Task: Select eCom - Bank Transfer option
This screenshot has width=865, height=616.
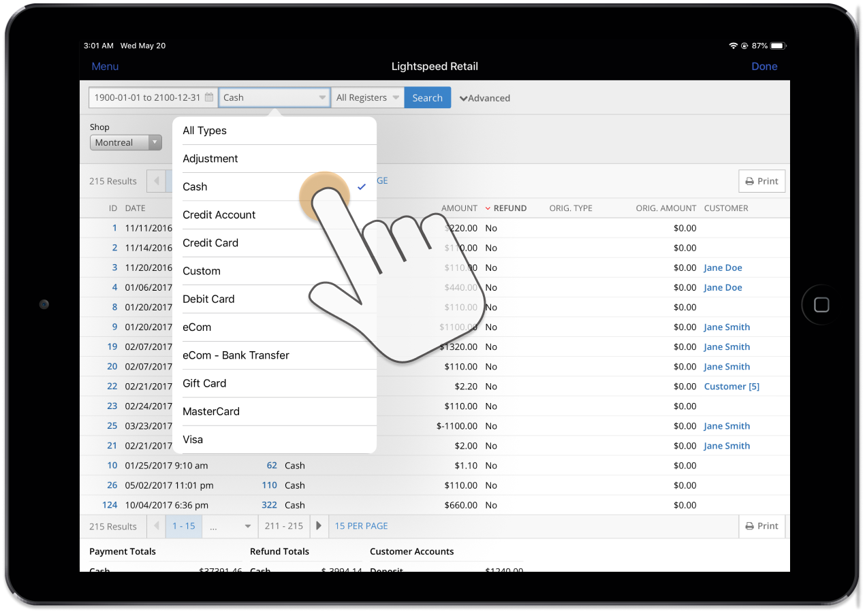Action: (274, 355)
